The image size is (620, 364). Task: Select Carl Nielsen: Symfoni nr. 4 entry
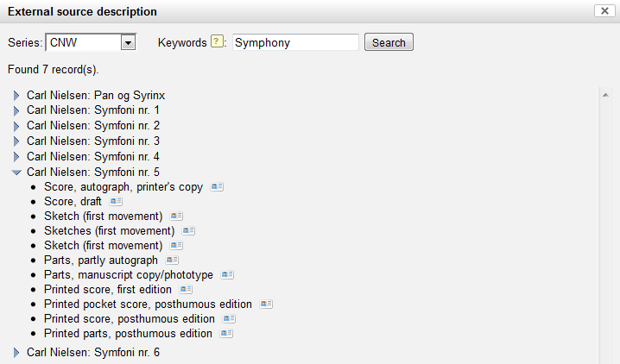[92, 157]
